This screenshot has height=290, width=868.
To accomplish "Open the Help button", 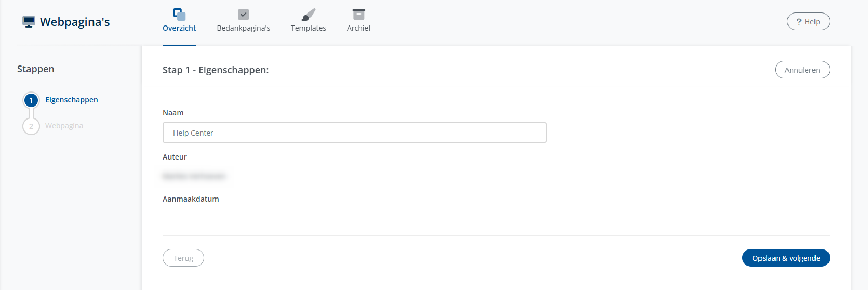I will point(808,22).
